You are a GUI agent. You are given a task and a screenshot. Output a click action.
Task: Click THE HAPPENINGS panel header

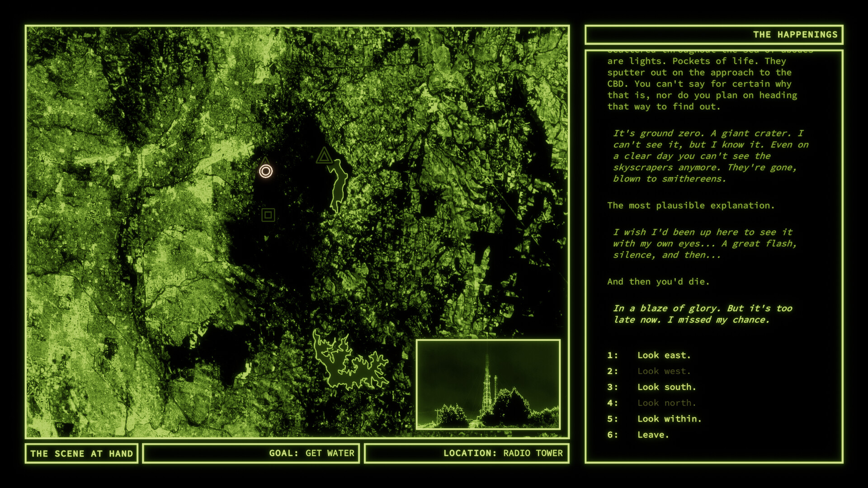[795, 34]
